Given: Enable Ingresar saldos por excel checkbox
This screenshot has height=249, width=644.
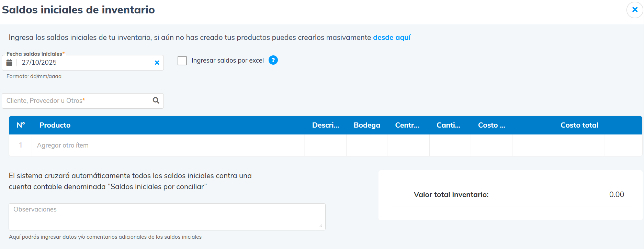Looking at the screenshot, I should click(182, 61).
